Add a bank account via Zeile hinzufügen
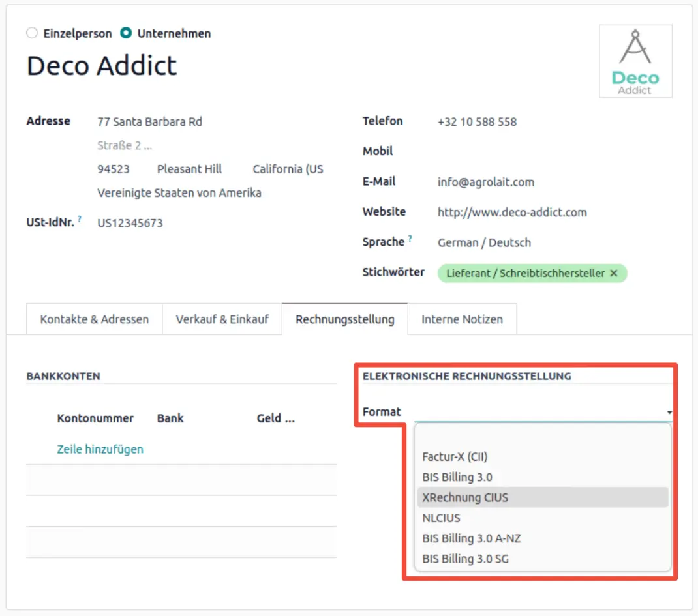 pos(100,449)
